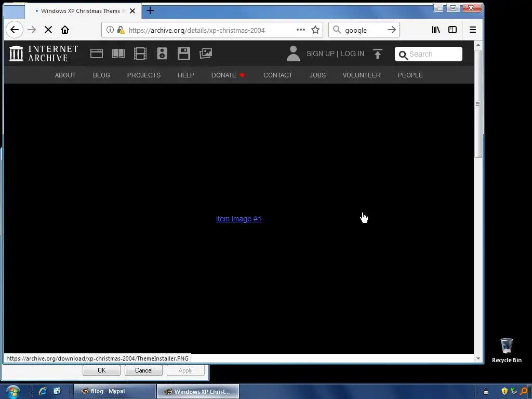Open the Windows Start button
This screenshot has height=399, width=532.
coord(13,392)
